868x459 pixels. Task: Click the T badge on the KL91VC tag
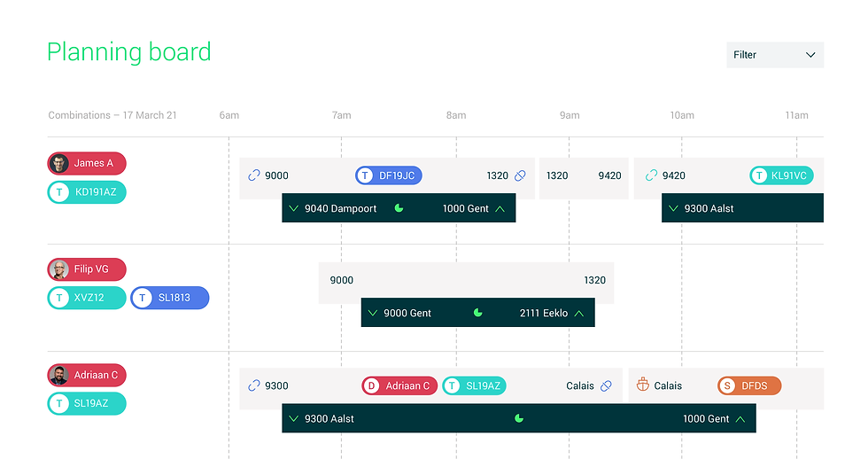click(x=759, y=175)
